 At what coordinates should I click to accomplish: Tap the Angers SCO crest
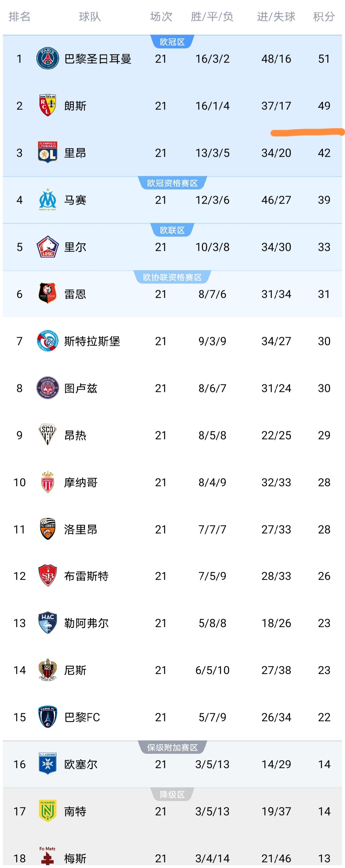(x=48, y=435)
